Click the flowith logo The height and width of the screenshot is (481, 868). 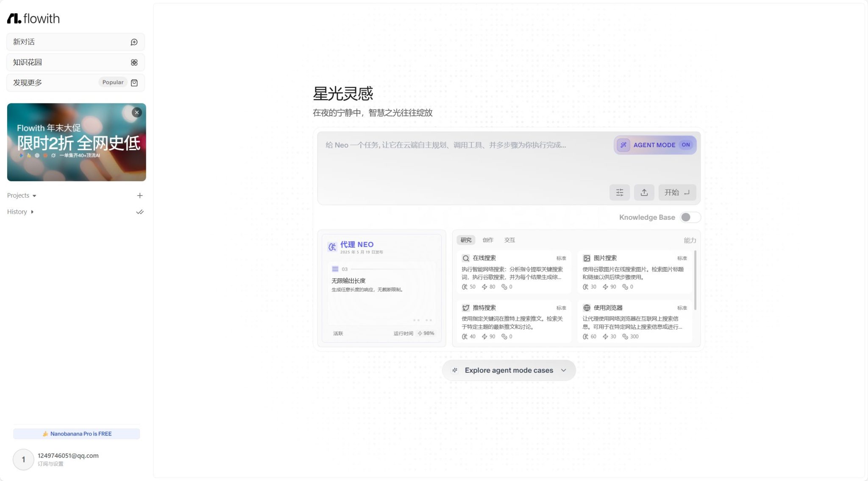(x=33, y=19)
